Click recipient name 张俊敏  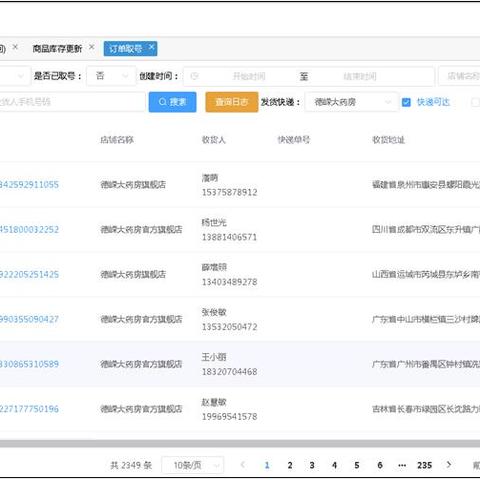pyautogui.click(x=214, y=312)
